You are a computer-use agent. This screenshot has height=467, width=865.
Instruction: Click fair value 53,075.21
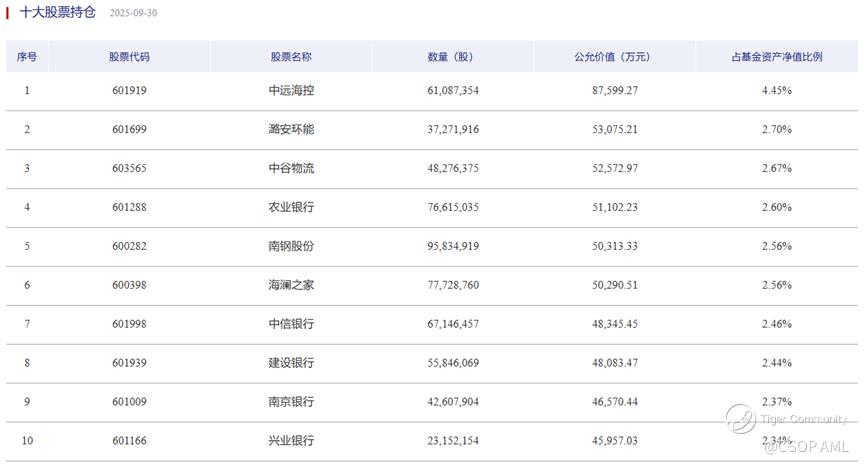[615, 129]
